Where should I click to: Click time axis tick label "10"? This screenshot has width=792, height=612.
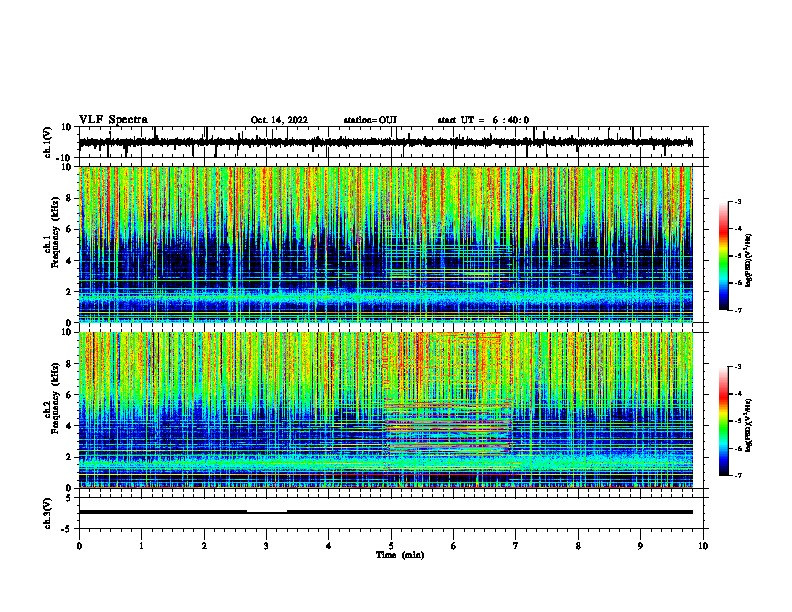click(x=703, y=546)
